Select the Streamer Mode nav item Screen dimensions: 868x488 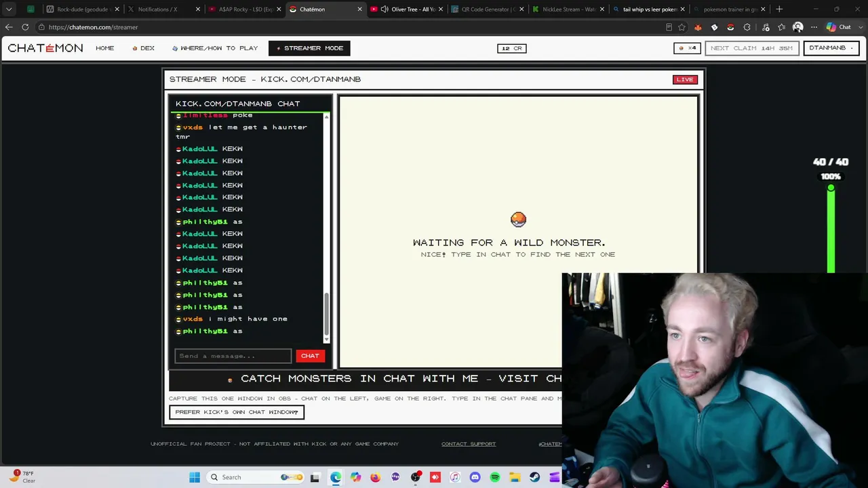click(309, 48)
